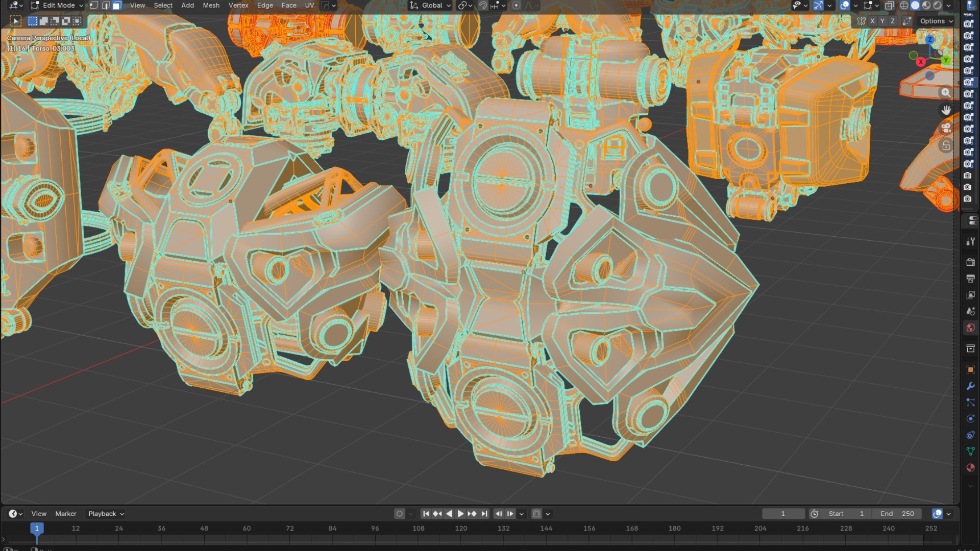Open the View Layer properties tab

coord(970,295)
